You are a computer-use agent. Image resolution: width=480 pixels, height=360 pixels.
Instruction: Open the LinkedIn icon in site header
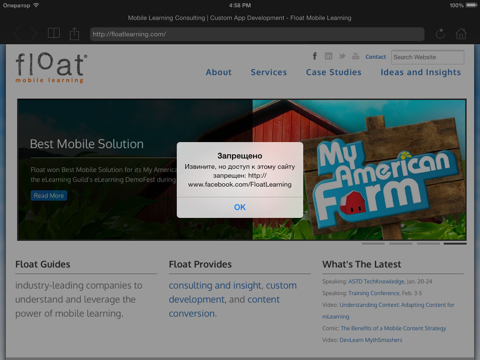tap(328, 56)
